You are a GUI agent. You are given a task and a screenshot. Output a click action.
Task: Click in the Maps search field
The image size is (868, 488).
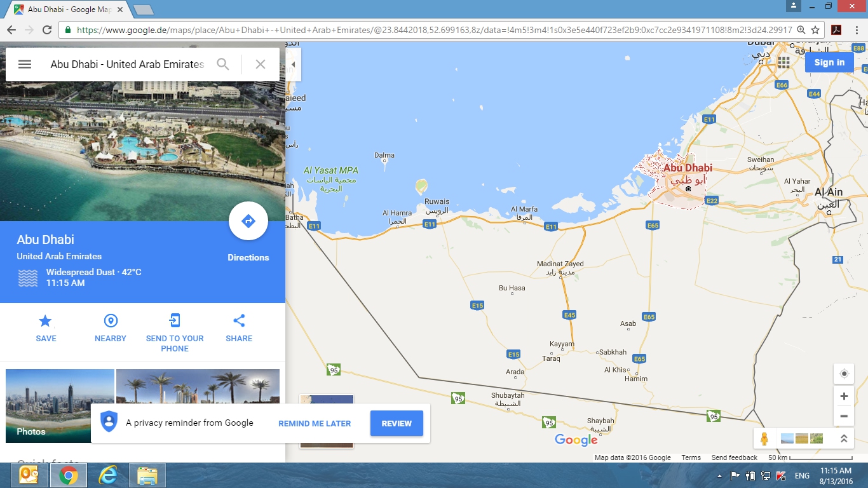pos(127,64)
